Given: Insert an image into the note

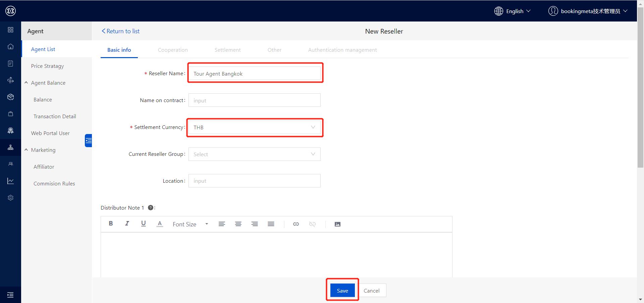Looking at the screenshot, I should coord(337,224).
